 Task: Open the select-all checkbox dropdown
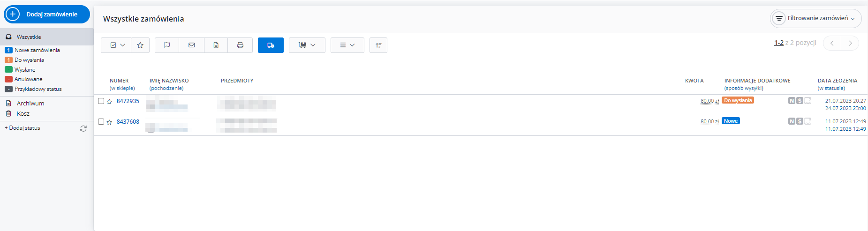(117, 45)
